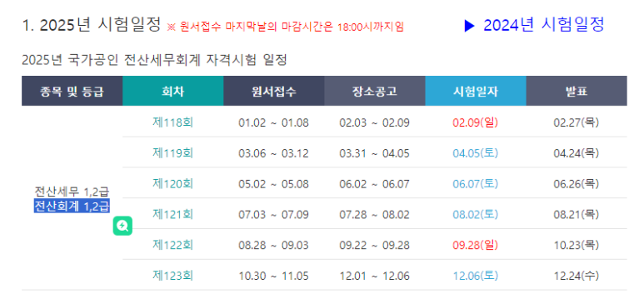Click result date 08.21(목)
Screen dimensions: 644x304
[577, 215]
